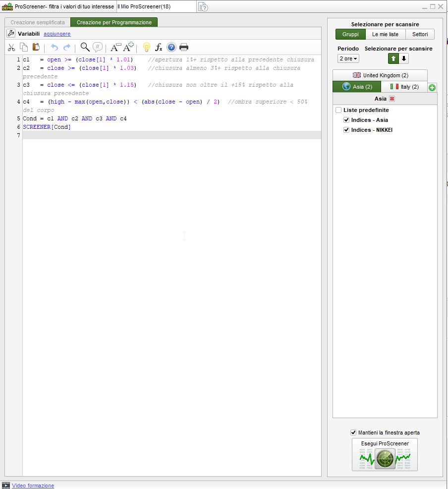Open Italy (2) group tab
448x489 pixels.
click(404, 87)
